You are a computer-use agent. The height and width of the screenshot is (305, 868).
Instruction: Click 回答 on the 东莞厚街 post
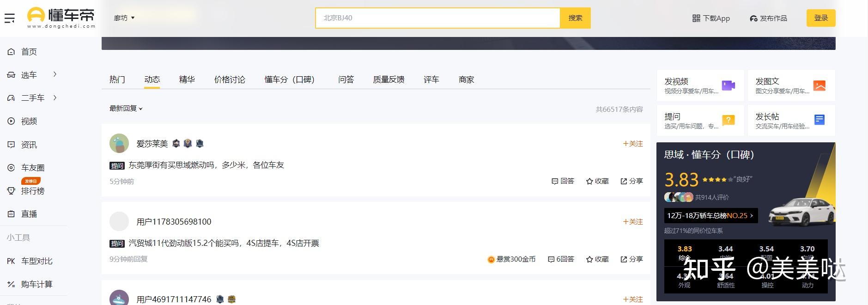tap(563, 181)
